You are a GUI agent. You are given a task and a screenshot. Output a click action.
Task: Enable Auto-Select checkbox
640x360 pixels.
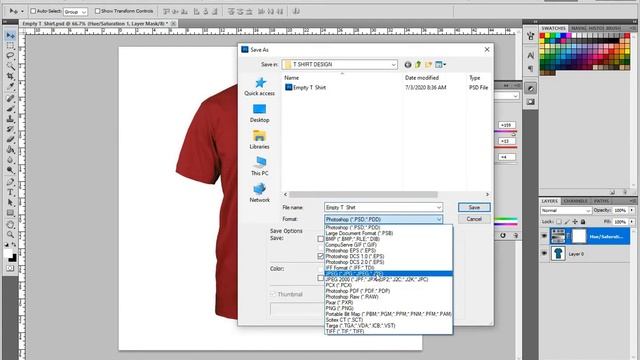coord(33,11)
